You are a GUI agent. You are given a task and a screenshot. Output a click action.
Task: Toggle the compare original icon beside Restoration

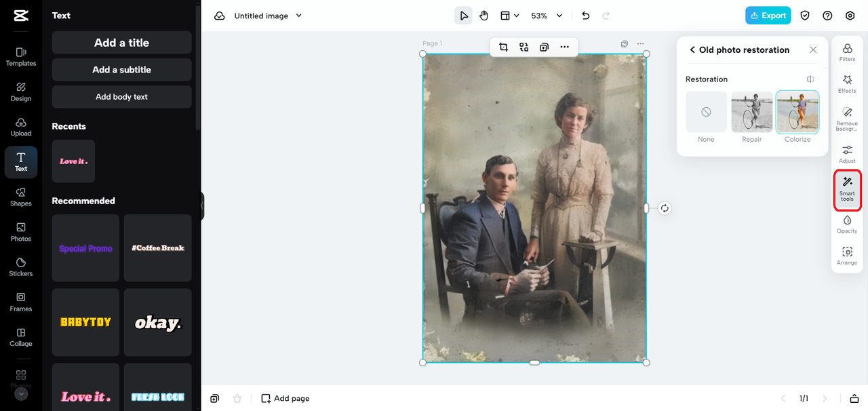[810, 79]
